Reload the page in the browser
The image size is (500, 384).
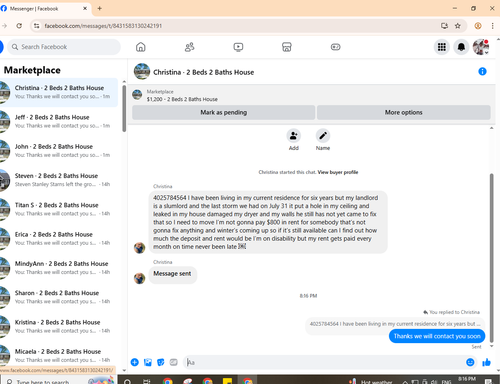(19, 26)
